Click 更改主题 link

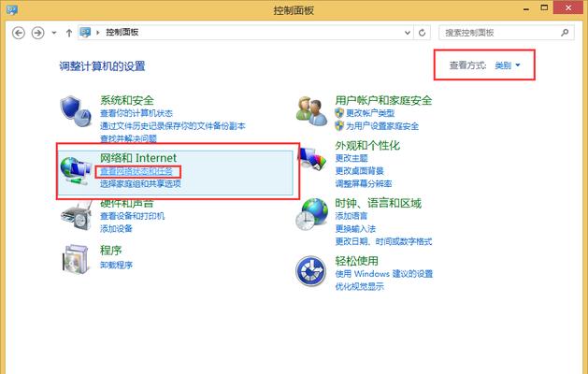tap(351, 158)
